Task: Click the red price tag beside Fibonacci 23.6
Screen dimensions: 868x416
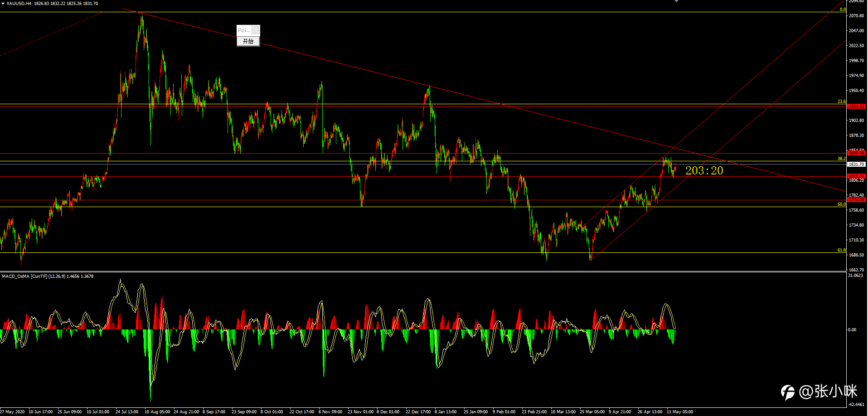Action: (x=856, y=106)
